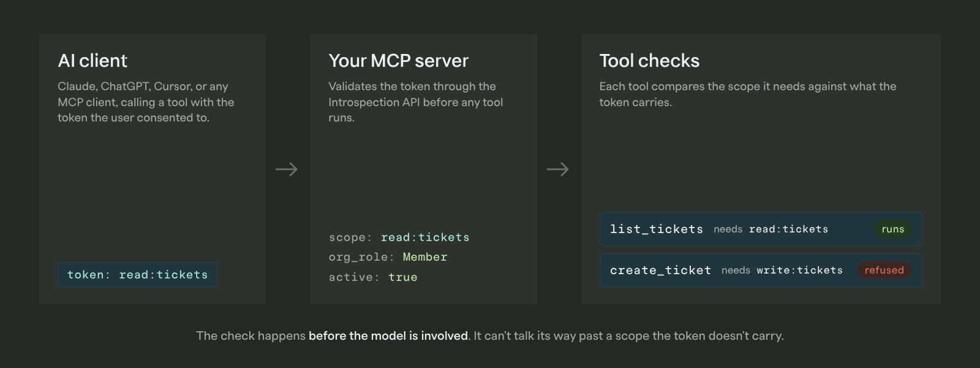This screenshot has width=980, height=368.
Task: Click the 'active: true' line
Action: [x=373, y=277]
